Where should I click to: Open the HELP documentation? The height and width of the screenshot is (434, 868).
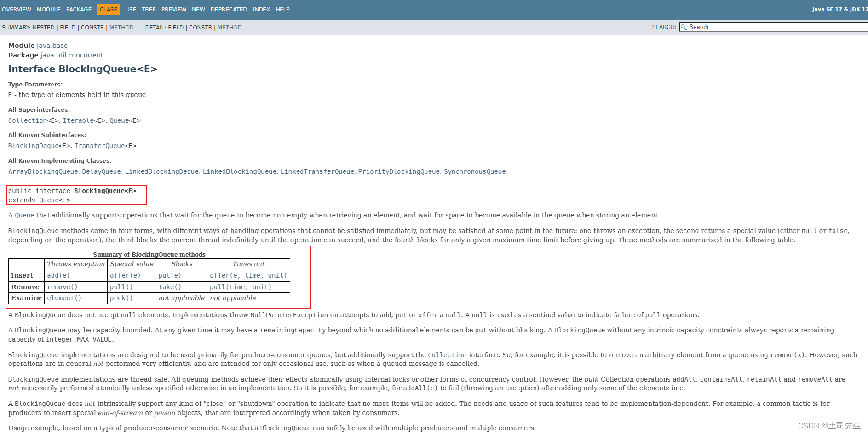[x=282, y=9]
